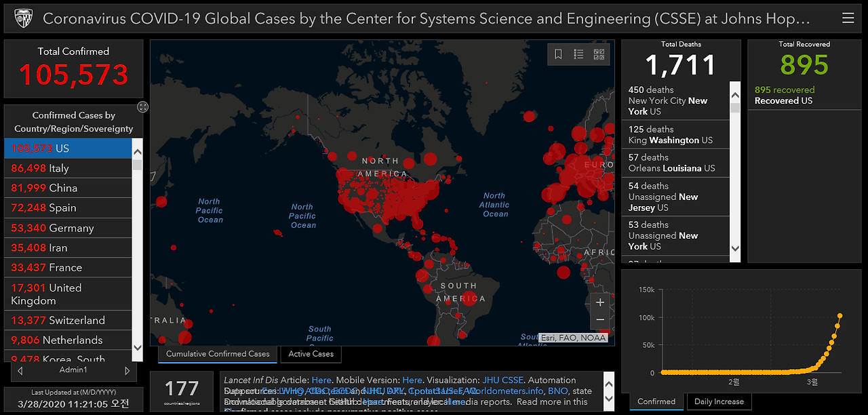The width and height of the screenshot is (868, 415).
Task: Select France with 33,437 cases
Action: click(68, 267)
